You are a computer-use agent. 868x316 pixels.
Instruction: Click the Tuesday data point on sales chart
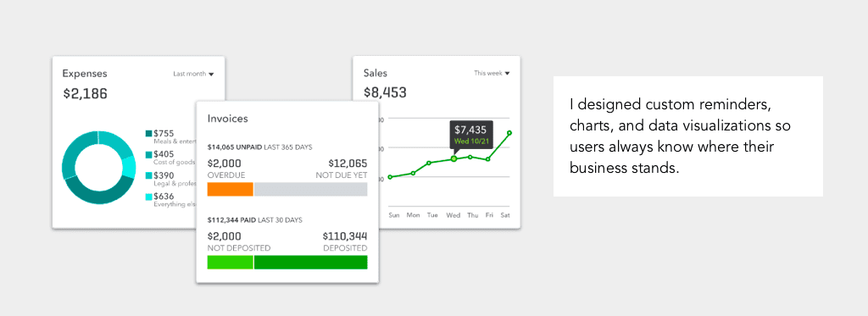coord(429,164)
